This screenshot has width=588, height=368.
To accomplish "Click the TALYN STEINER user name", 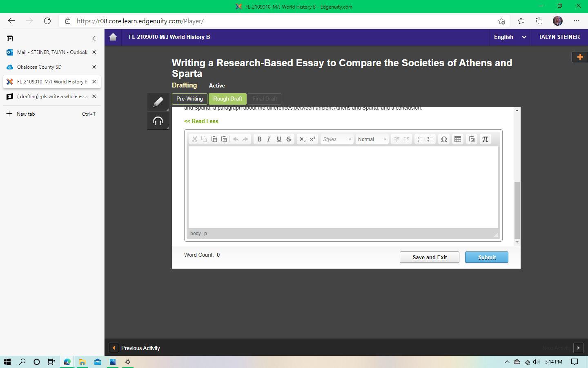I will click(x=559, y=37).
